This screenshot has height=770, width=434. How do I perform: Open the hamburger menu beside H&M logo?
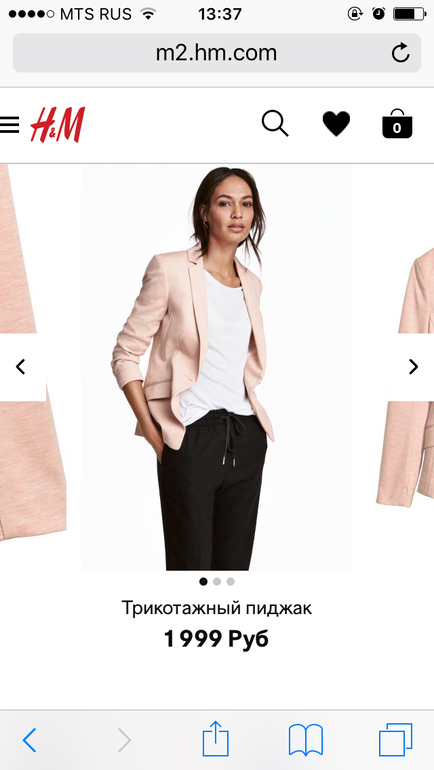[x=9, y=125]
